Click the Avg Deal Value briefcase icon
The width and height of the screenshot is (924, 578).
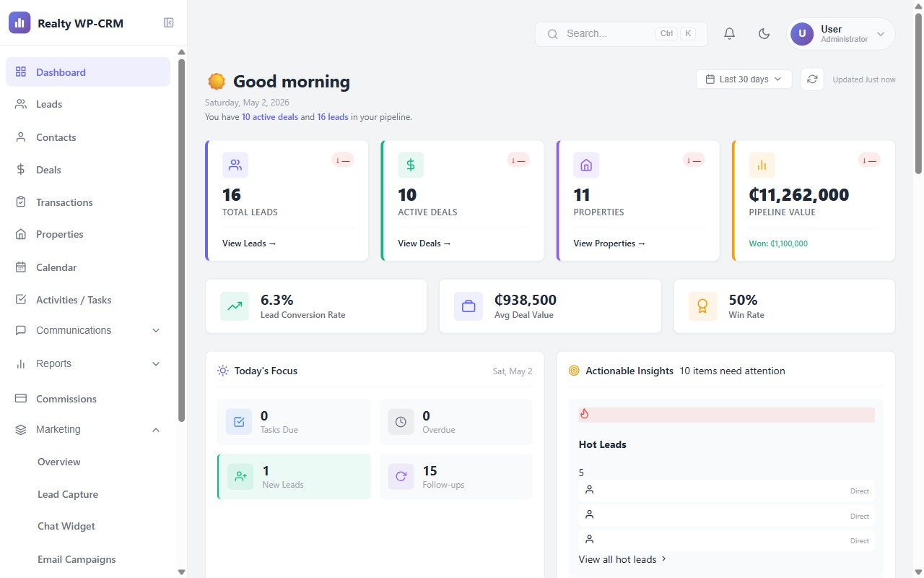pos(468,306)
